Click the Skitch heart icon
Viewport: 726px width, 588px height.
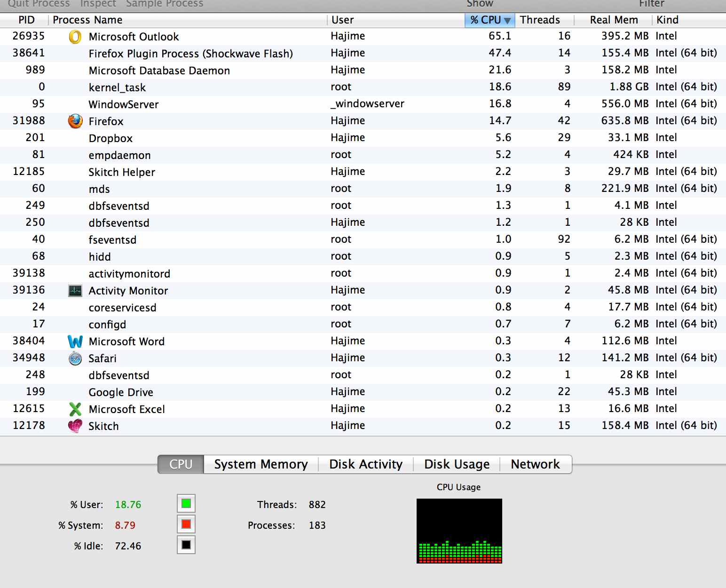pyautogui.click(x=75, y=426)
